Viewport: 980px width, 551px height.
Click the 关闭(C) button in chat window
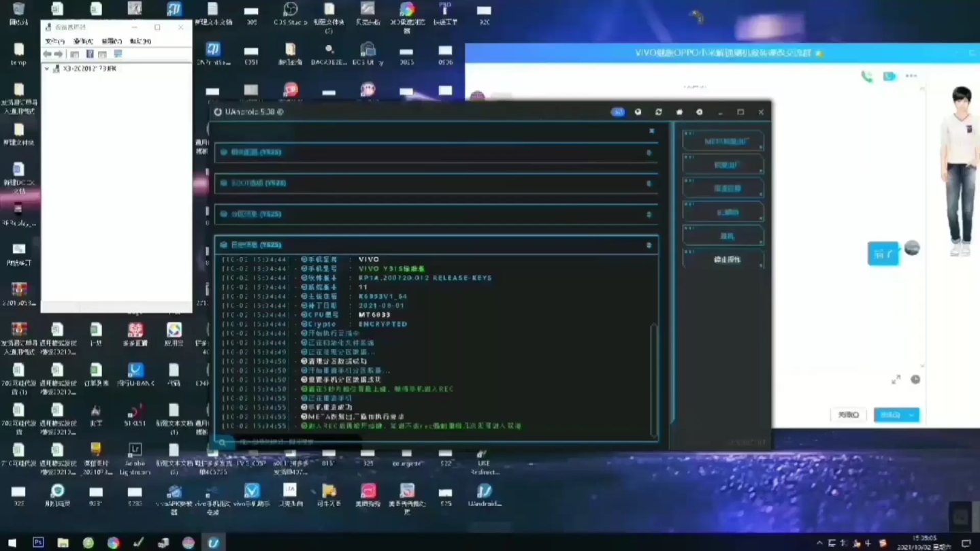tap(849, 415)
